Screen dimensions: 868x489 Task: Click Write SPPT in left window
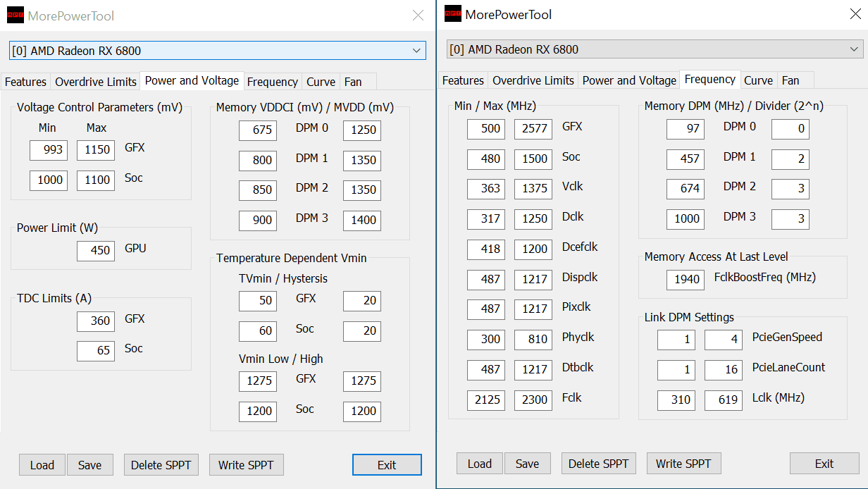pos(247,465)
